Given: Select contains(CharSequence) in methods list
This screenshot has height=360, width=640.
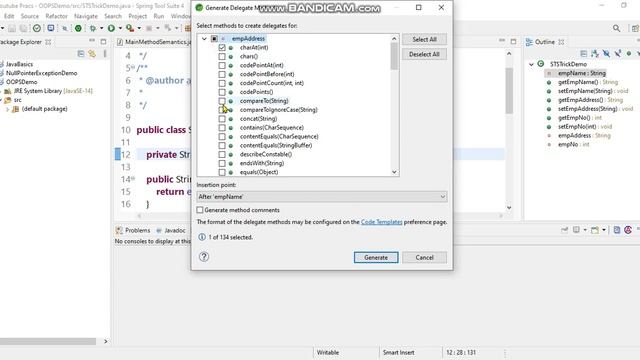Looking at the screenshot, I should click(271, 128).
